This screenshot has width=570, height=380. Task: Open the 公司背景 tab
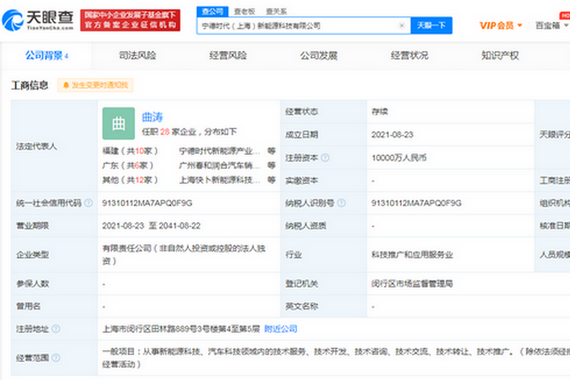(47, 55)
